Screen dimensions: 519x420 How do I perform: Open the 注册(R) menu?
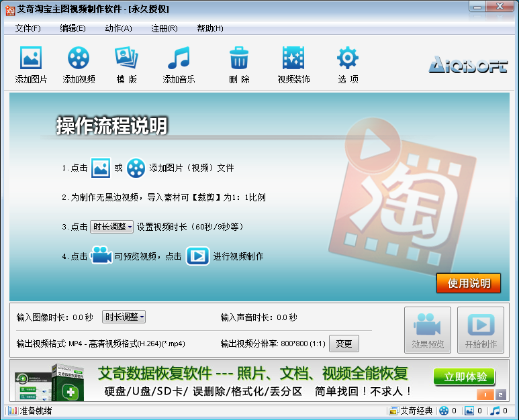[164, 29]
